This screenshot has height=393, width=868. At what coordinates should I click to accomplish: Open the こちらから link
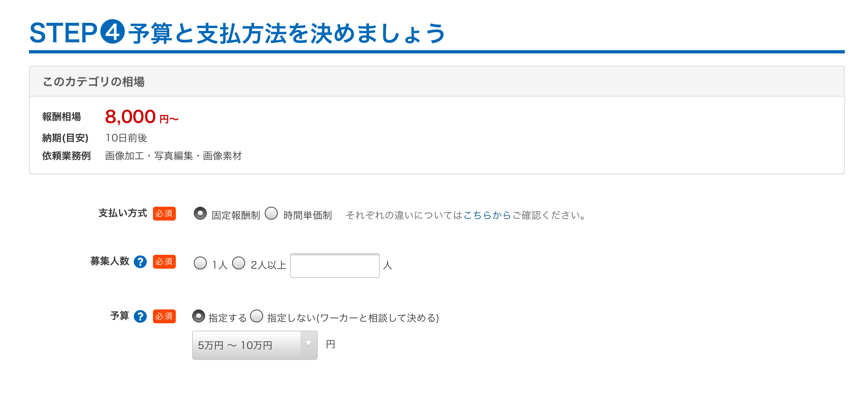point(487,215)
